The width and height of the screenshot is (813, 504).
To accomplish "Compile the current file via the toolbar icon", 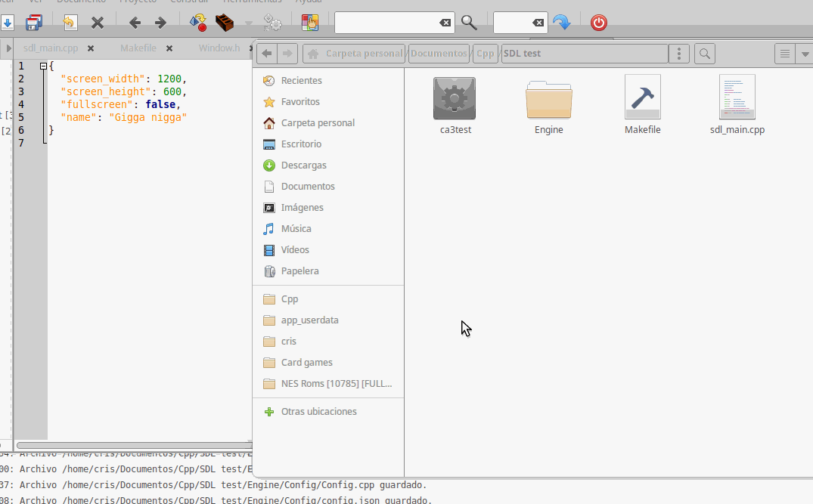I will pos(198,23).
